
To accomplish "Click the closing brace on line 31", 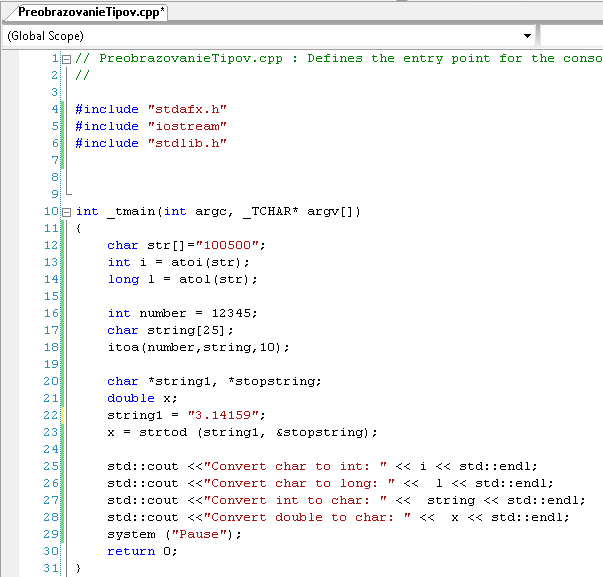I will pyautogui.click(x=78, y=568).
